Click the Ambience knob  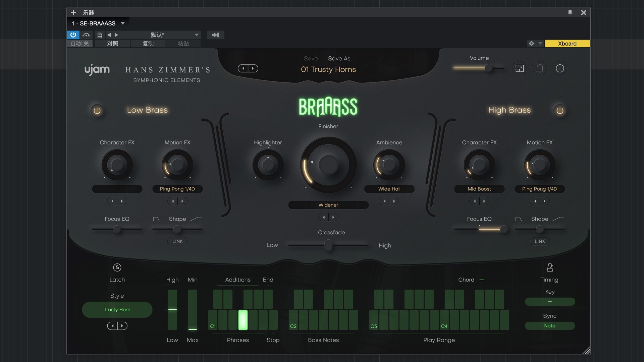[x=389, y=165]
